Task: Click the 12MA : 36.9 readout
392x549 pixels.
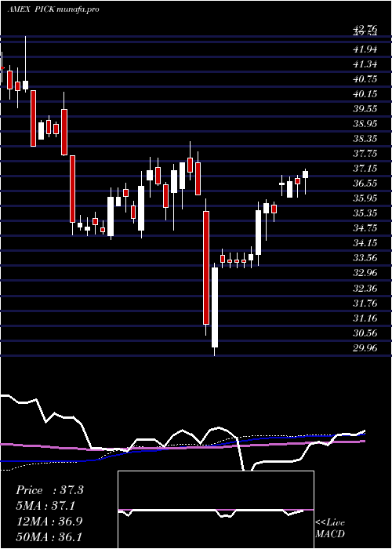Action: pos(49,521)
